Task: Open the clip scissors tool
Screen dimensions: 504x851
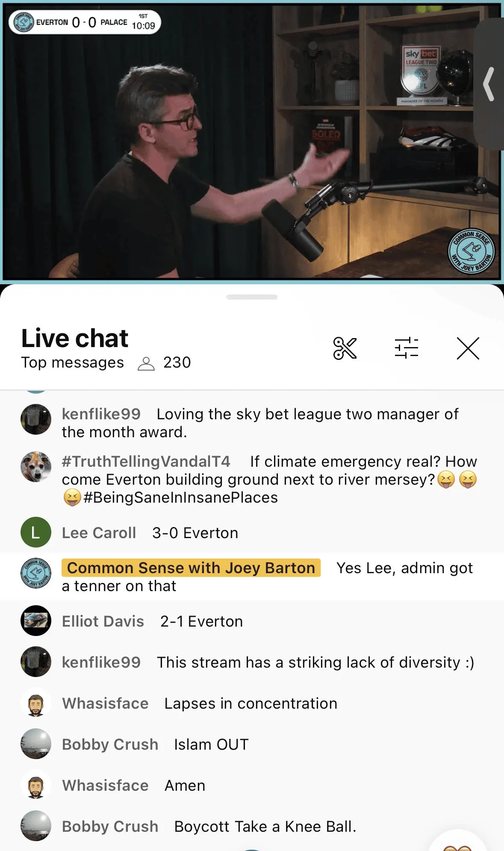Action: tap(345, 348)
